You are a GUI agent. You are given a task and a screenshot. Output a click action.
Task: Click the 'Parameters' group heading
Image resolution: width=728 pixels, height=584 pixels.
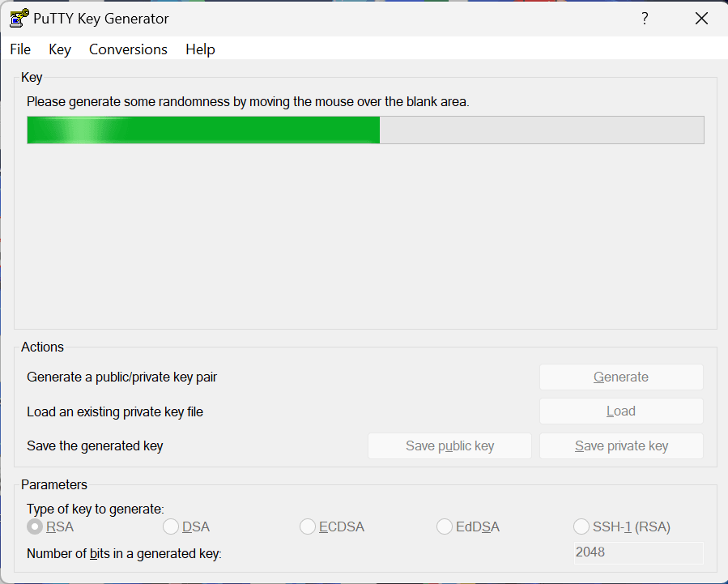[54, 484]
